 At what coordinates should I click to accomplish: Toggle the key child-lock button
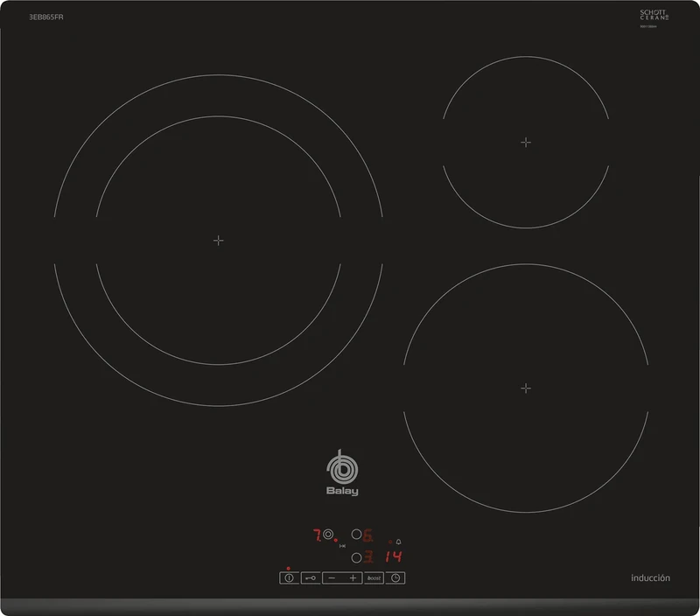311,578
